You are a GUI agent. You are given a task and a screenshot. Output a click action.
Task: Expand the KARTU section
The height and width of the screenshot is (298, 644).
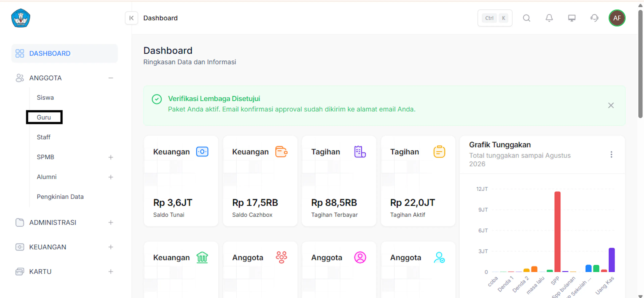pyautogui.click(x=111, y=271)
